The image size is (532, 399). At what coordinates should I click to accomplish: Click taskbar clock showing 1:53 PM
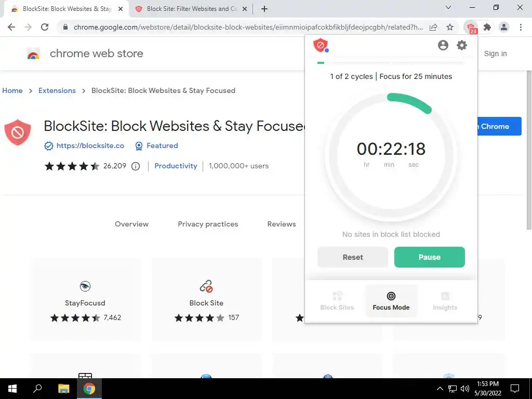point(487,389)
